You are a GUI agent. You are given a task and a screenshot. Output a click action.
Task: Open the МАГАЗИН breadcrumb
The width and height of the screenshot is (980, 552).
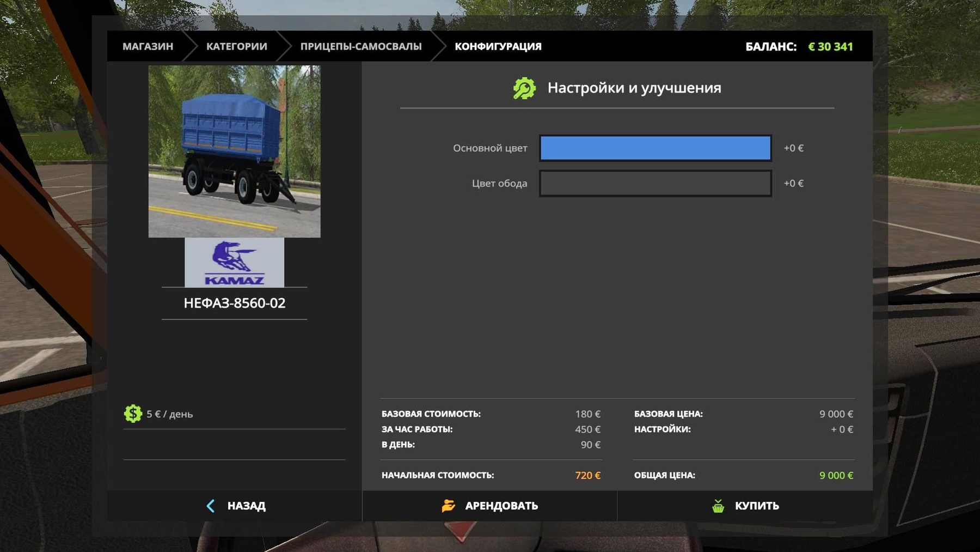click(148, 46)
